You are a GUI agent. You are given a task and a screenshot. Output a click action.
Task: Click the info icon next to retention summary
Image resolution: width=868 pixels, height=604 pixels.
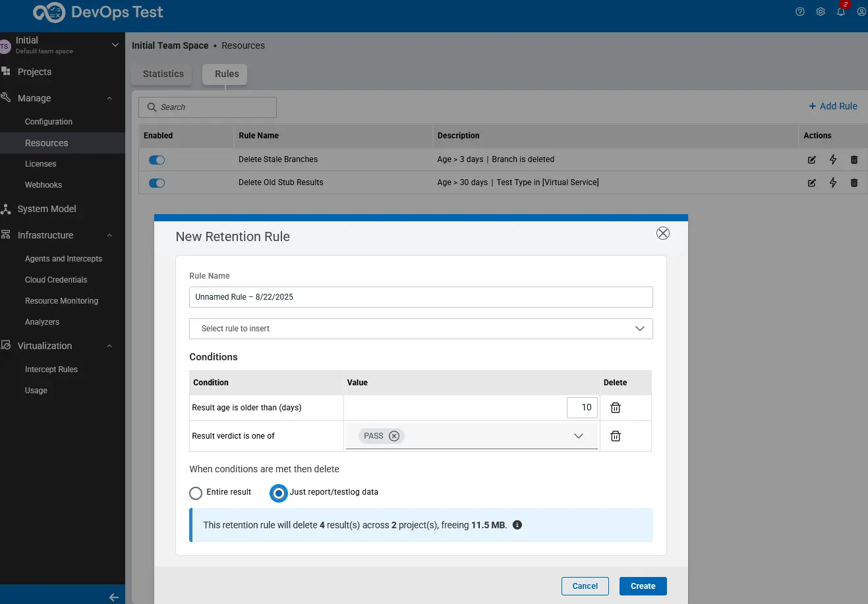tap(517, 524)
